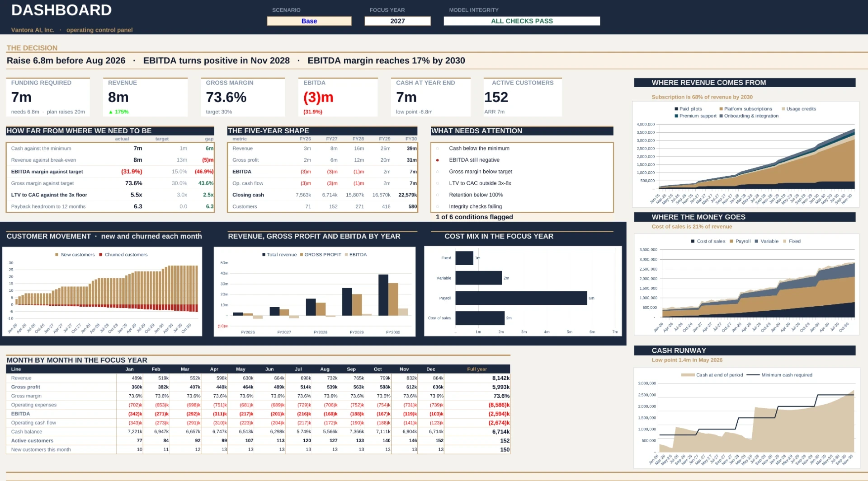The width and height of the screenshot is (868, 481).
Task: Click the CASH RUNWAY section header
Action: (745, 350)
